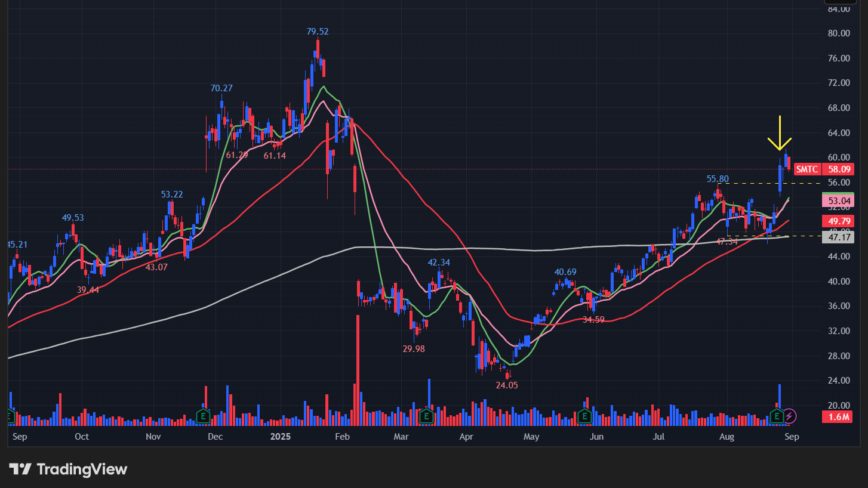Click the 20.00 price axis value
The image size is (868, 488).
coord(838,406)
